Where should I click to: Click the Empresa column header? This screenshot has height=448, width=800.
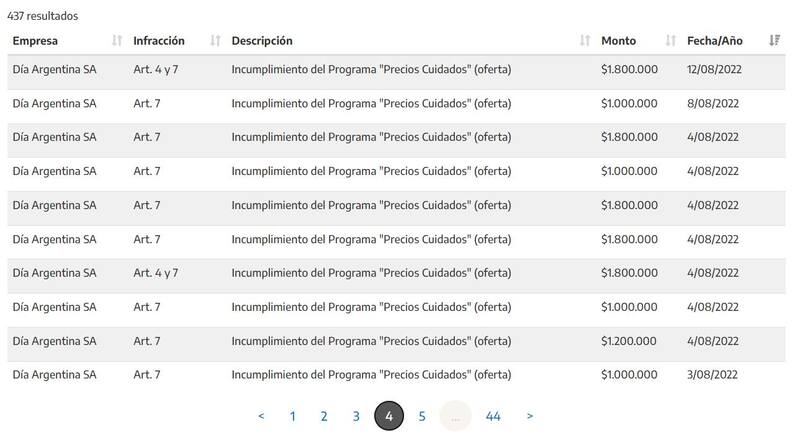point(36,41)
